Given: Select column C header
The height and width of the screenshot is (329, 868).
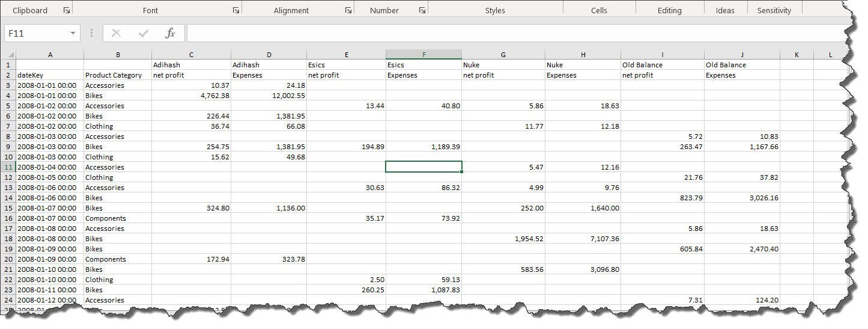Looking at the screenshot, I should coord(191,55).
